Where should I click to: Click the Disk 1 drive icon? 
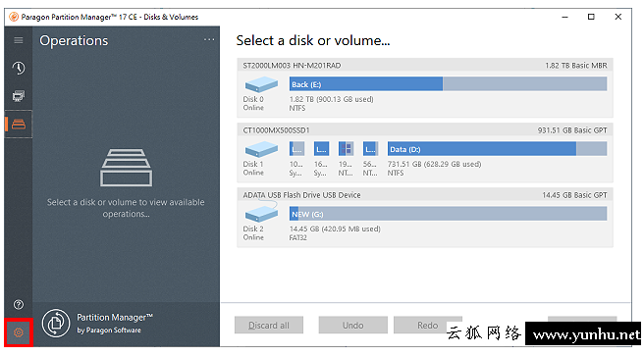click(x=261, y=149)
